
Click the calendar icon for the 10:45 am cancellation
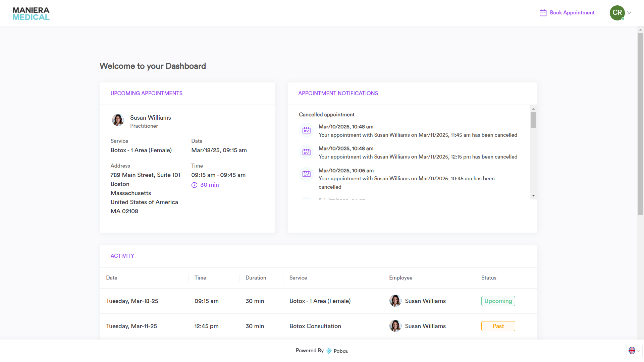point(306,174)
